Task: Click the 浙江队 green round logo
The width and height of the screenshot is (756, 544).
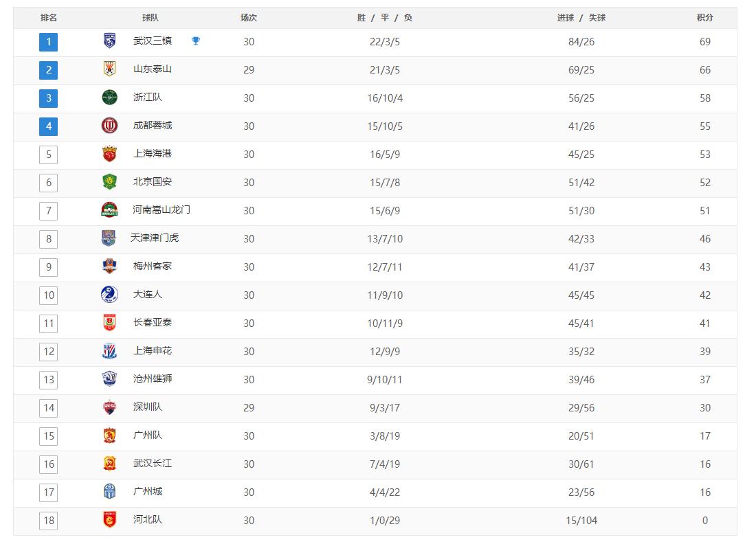Action: point(109,98)
